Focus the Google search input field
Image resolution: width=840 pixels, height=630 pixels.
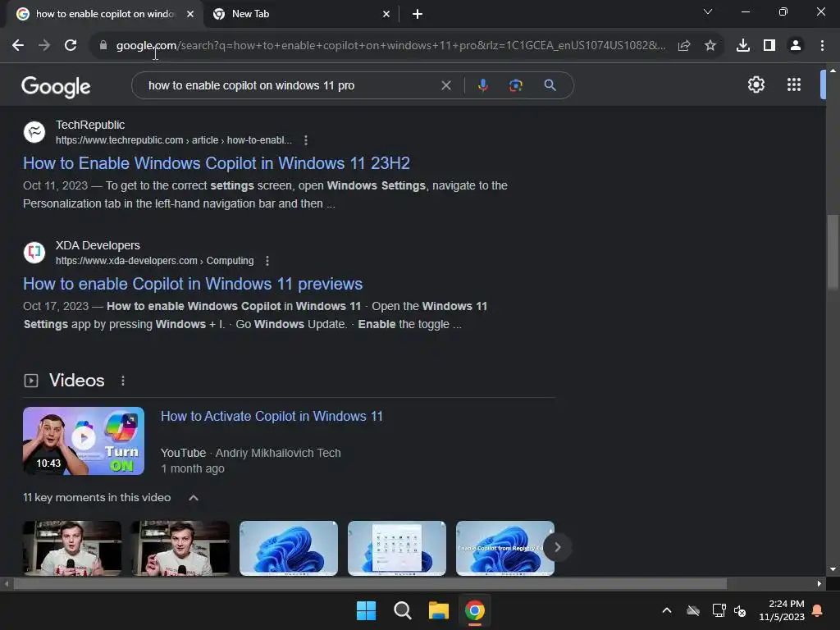(x=290, y=85)
